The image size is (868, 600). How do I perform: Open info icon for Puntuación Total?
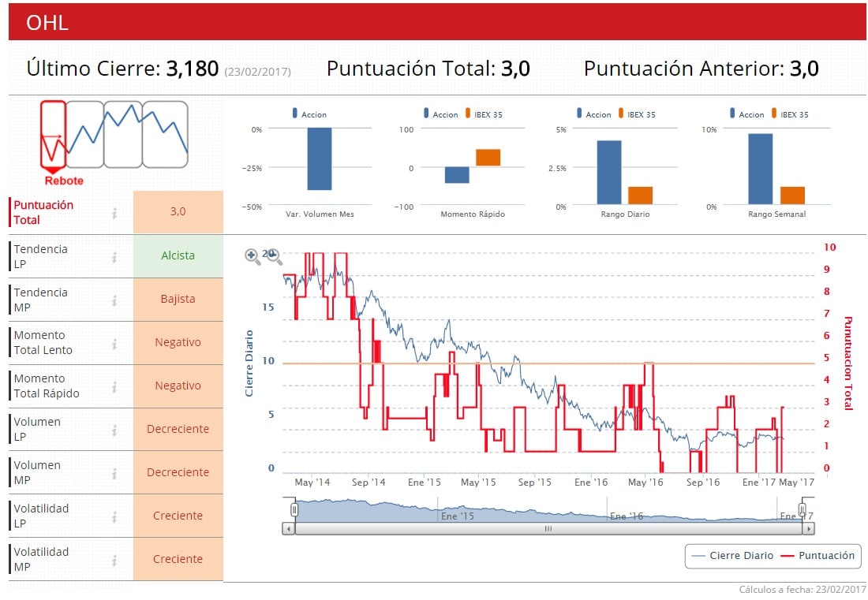114,213
